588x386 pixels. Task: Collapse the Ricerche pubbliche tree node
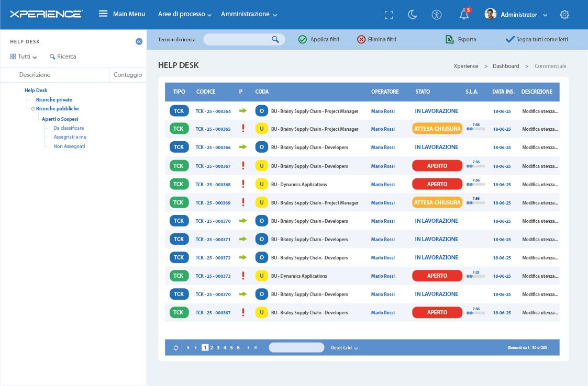(33, 109)
